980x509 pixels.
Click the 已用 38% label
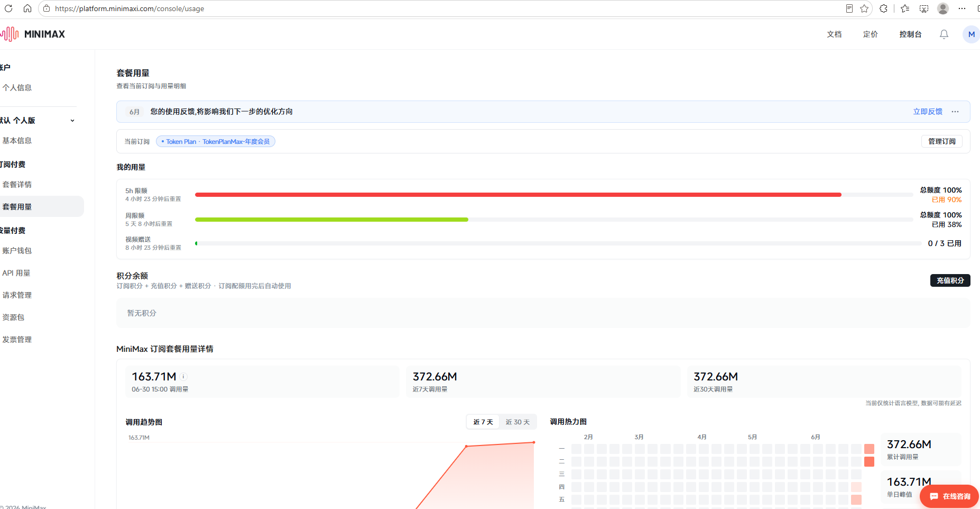click(947, 225)
